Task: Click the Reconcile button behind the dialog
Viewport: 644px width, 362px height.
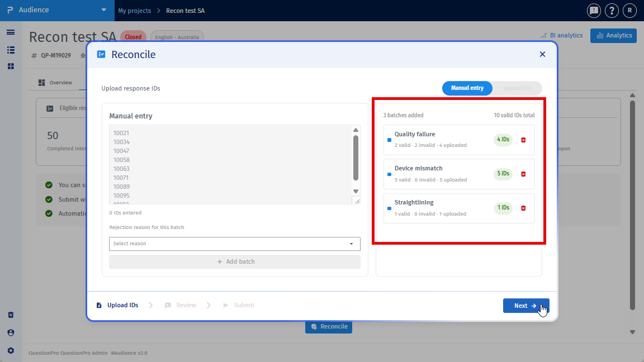Action: click(329, 327)
